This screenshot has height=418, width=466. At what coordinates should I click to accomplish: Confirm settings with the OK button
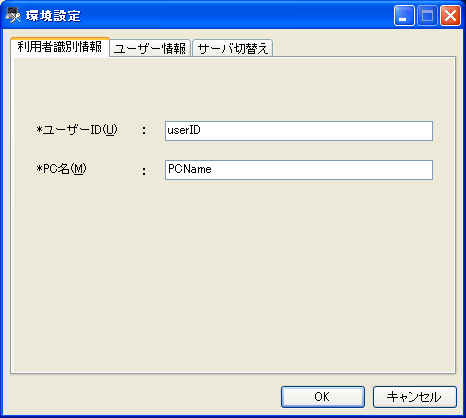tap(323, 397)
